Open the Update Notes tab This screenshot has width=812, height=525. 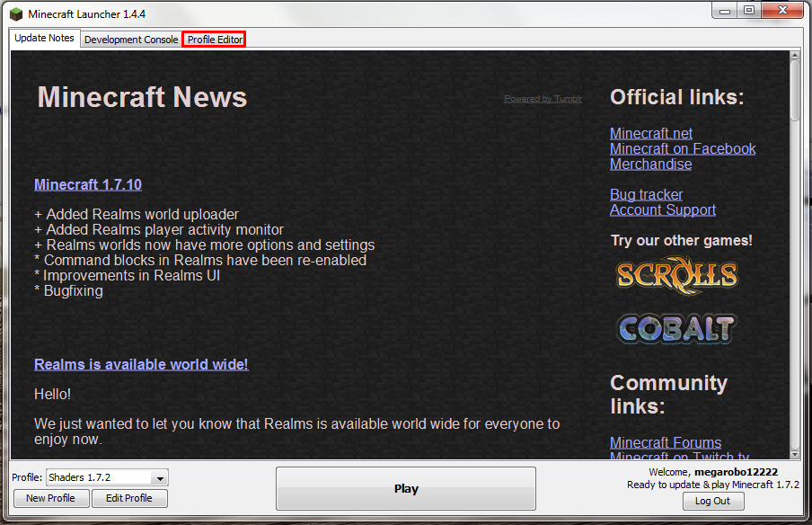[45, 39]
